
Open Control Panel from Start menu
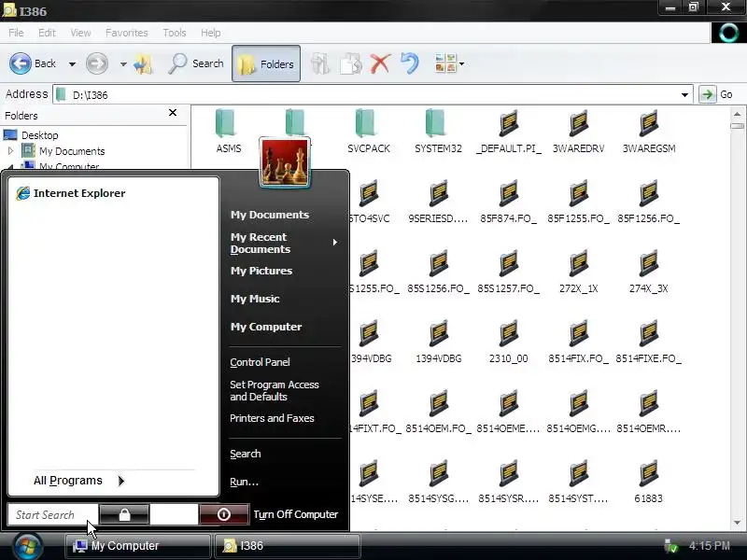tap(260, 362)
